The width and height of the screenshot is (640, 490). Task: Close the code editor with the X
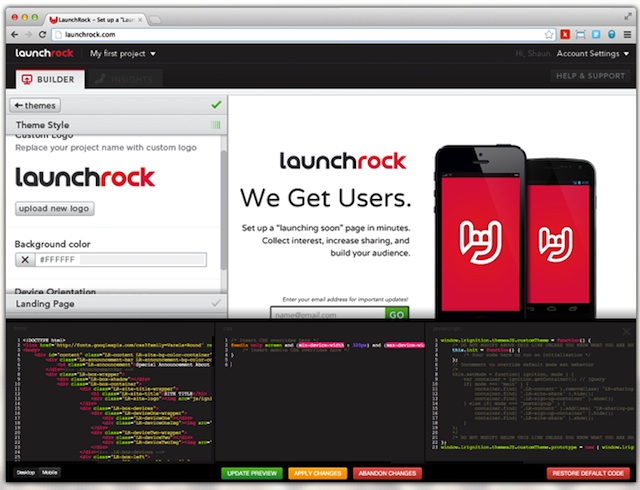(x=626, y=332)
